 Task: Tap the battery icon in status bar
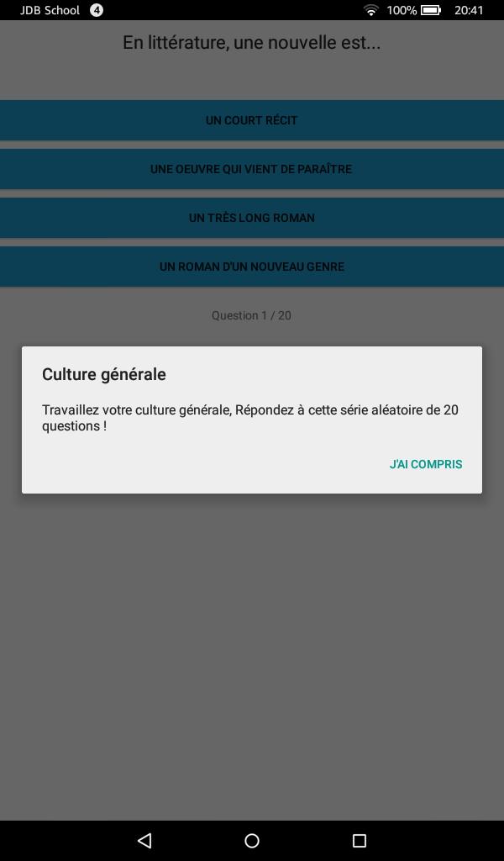click(x=431, y=10)
